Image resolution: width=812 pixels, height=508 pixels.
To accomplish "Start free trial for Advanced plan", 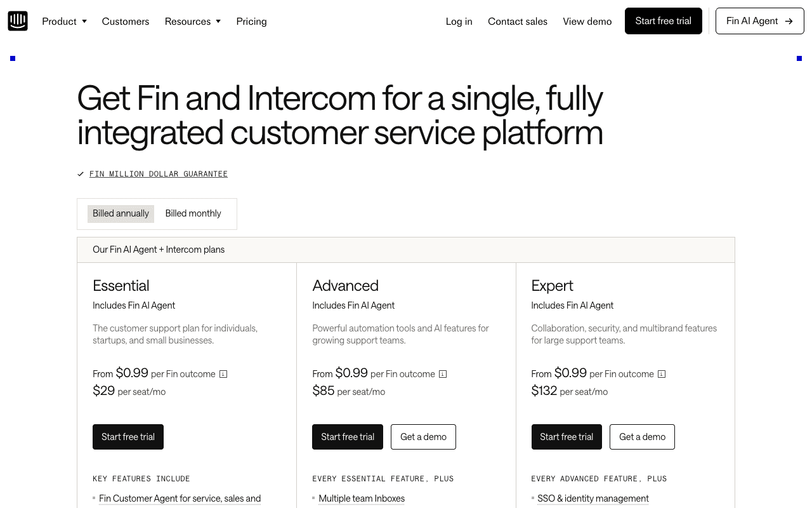I will (348, 437).
